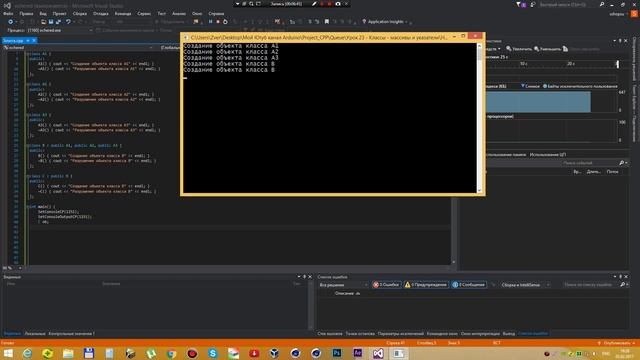Viewport: 640px width, 360px height.
Task: Open the Тест menu
Action: point(162,13)
